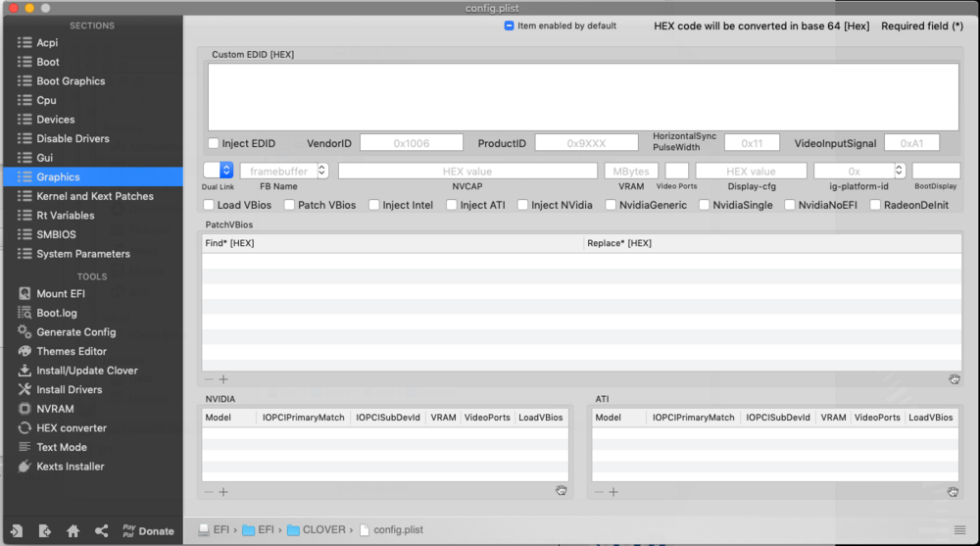
Task: Click the share icon in bottom bar
Action: pyautogui.click(x=101, y=530)
